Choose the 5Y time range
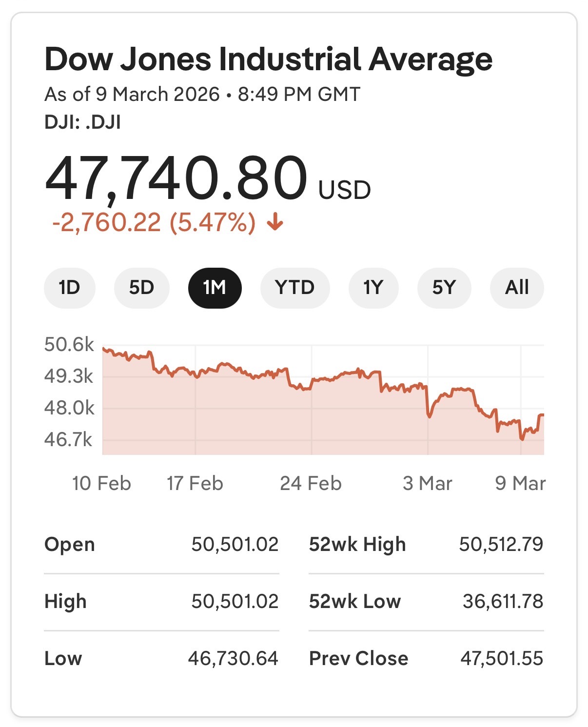Screen dimensions: 588x727 [x=444, y=288]
